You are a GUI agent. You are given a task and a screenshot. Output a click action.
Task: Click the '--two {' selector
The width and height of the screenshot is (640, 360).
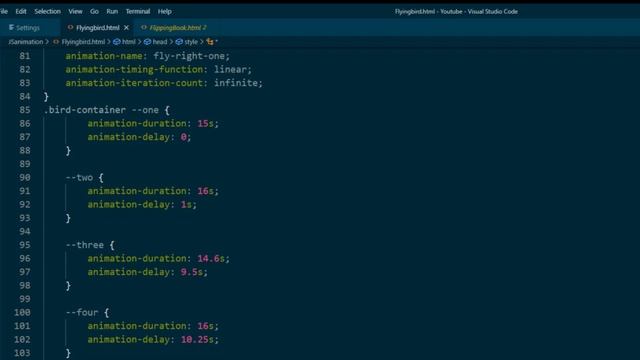(x=84, y=178)
